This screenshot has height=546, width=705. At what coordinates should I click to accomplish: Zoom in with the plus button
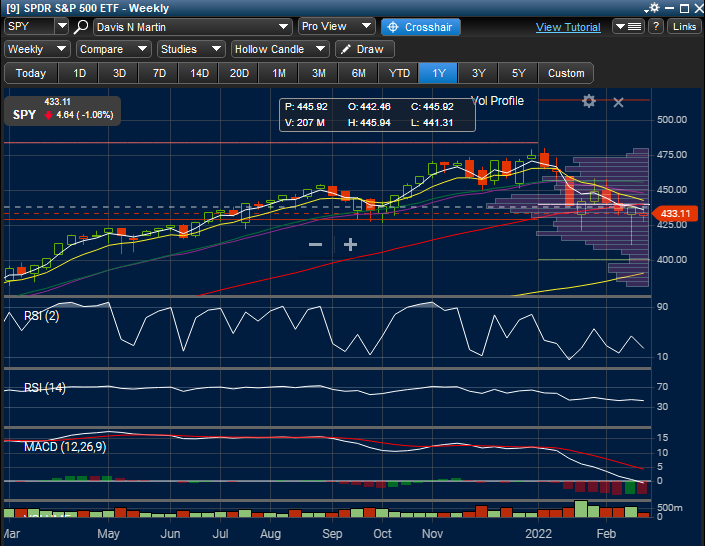pos(350,245)
